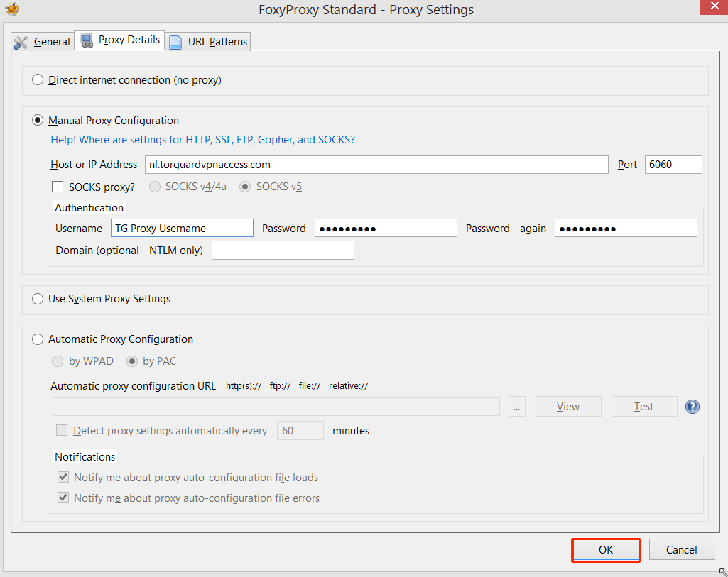Open the blue help question-mark icon
The height and width of the screenshot is (577, 728).
point(692,407)
